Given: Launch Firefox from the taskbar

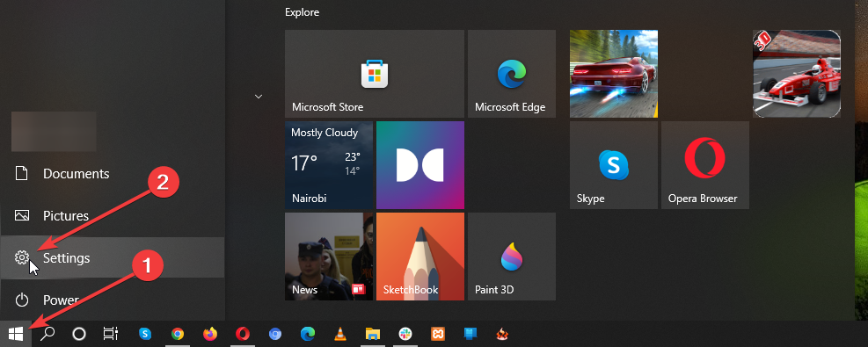Looking at the screenshot, I should tap(210, 334).
